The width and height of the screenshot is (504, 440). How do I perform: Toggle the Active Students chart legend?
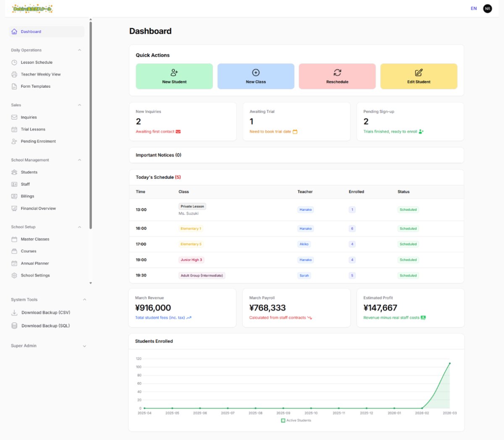(x=296, y=420)
